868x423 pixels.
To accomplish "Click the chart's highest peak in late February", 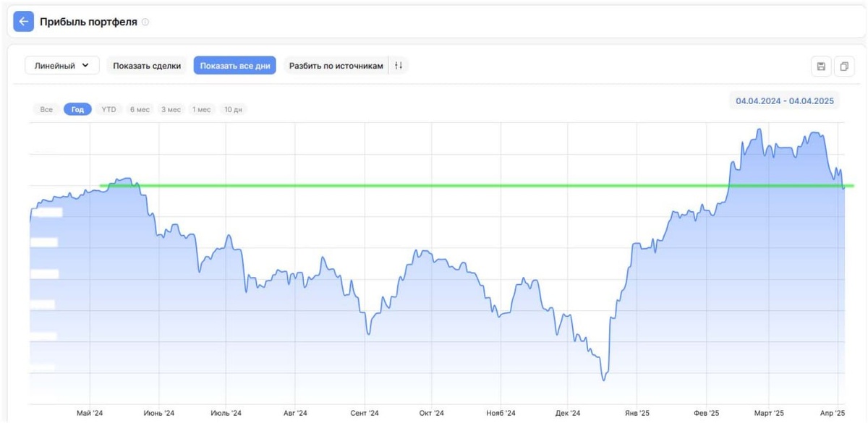I will tap(759, 130).
